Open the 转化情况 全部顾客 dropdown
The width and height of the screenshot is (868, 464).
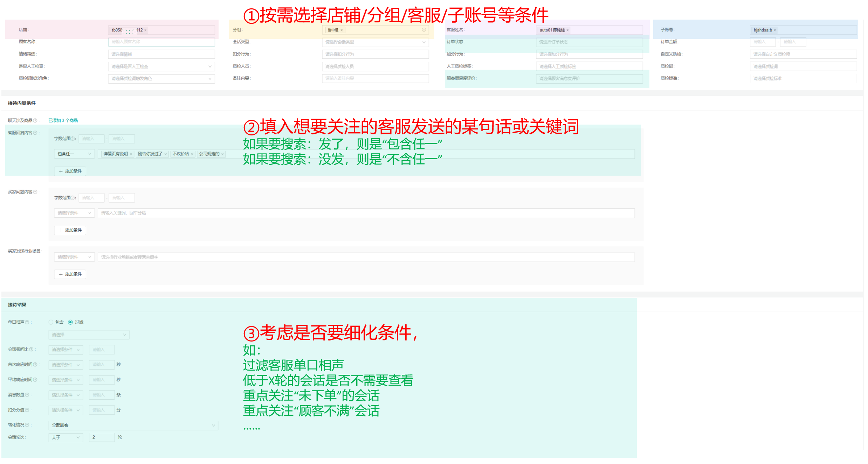[133, 425]
